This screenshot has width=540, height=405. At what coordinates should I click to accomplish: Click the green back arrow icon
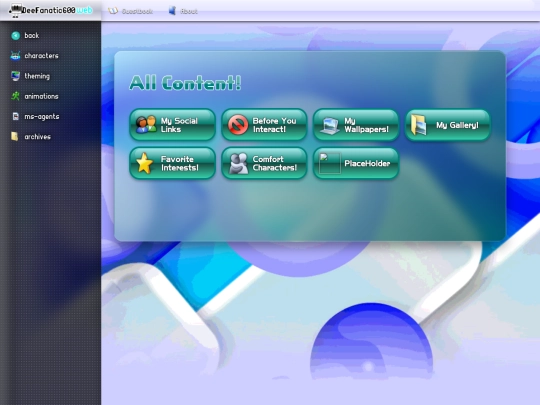tap(15, 35)
